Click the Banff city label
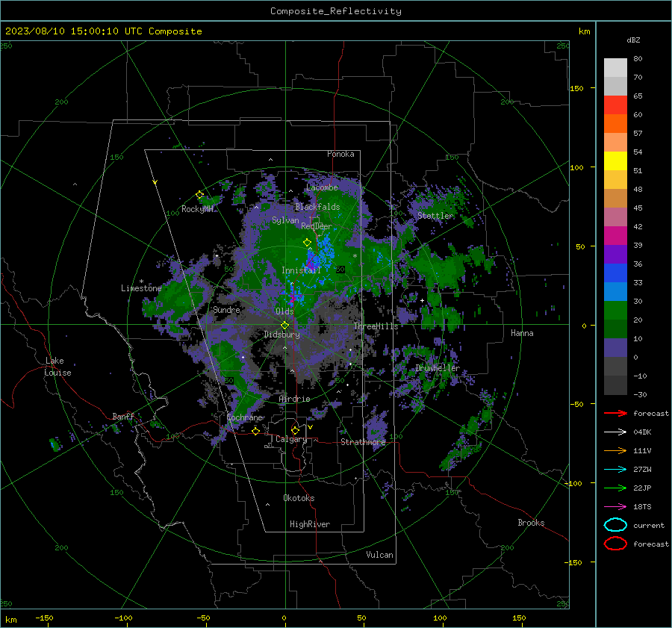This screenshot has height=628, width=672. coord(123,416)
